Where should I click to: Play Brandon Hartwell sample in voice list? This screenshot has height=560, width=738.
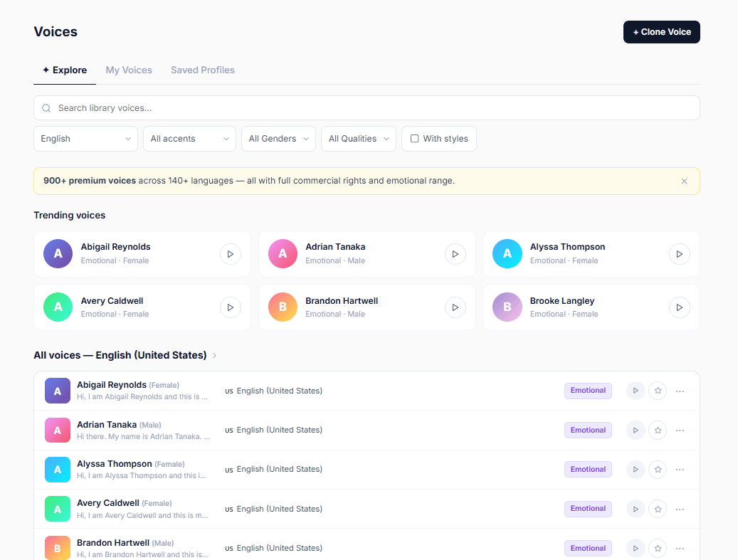[x=636, y=548]
